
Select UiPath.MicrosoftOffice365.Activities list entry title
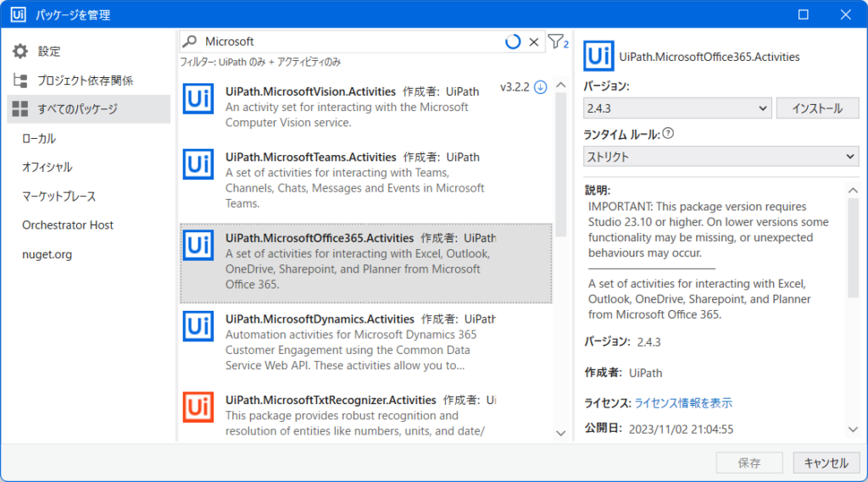(x=320, y=238)
